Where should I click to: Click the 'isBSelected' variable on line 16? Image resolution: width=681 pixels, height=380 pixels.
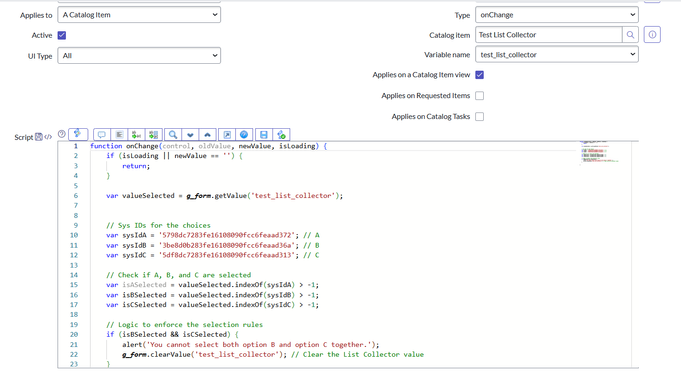tap(144, 295)
